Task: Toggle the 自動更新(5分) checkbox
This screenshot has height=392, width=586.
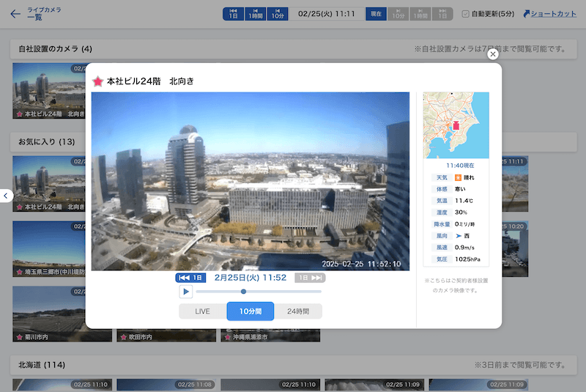Action: coord(466,14)
